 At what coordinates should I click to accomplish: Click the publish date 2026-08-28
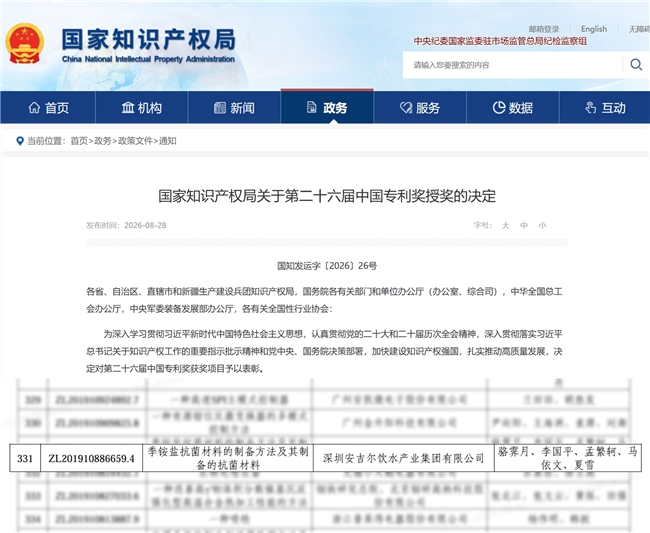coord(145,225)
